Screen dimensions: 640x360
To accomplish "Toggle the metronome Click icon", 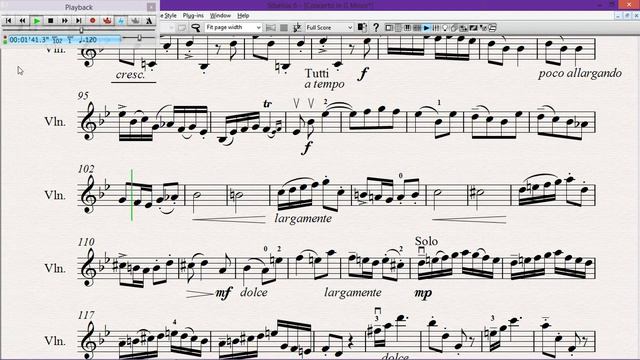I will tap(149, 20).
